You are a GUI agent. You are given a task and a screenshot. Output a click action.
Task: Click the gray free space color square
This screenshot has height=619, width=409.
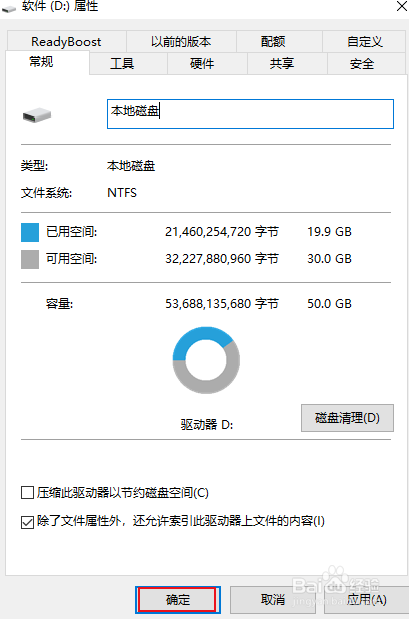click(x=30, y=259)
